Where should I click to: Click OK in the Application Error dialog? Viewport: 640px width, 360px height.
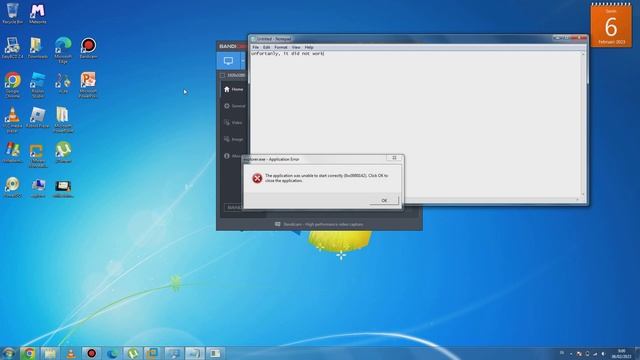(384, 200)
